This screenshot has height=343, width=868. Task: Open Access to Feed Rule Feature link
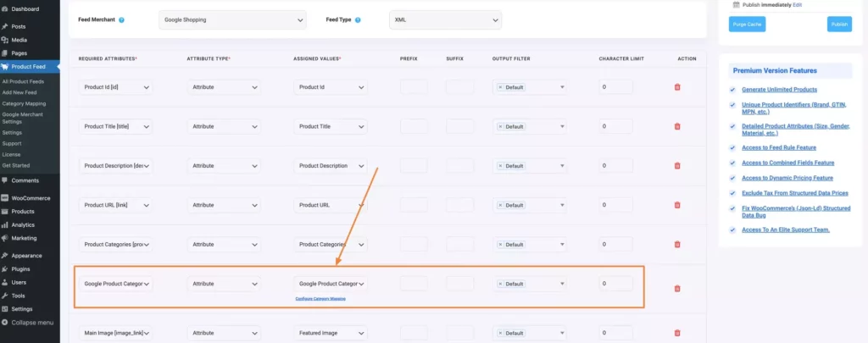coord(779,147)
